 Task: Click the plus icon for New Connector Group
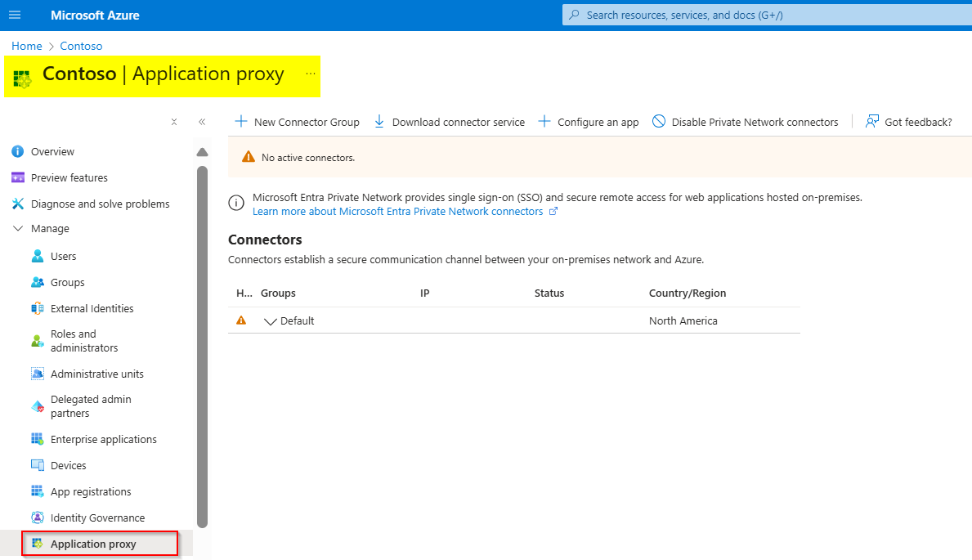point(241,122)
